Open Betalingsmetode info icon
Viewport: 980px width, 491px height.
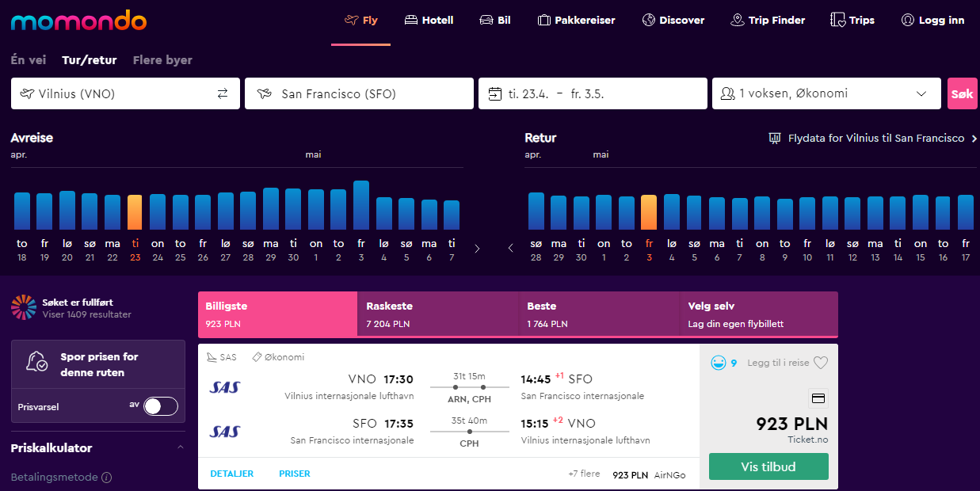pyautogui.click(x=106, y=478)
